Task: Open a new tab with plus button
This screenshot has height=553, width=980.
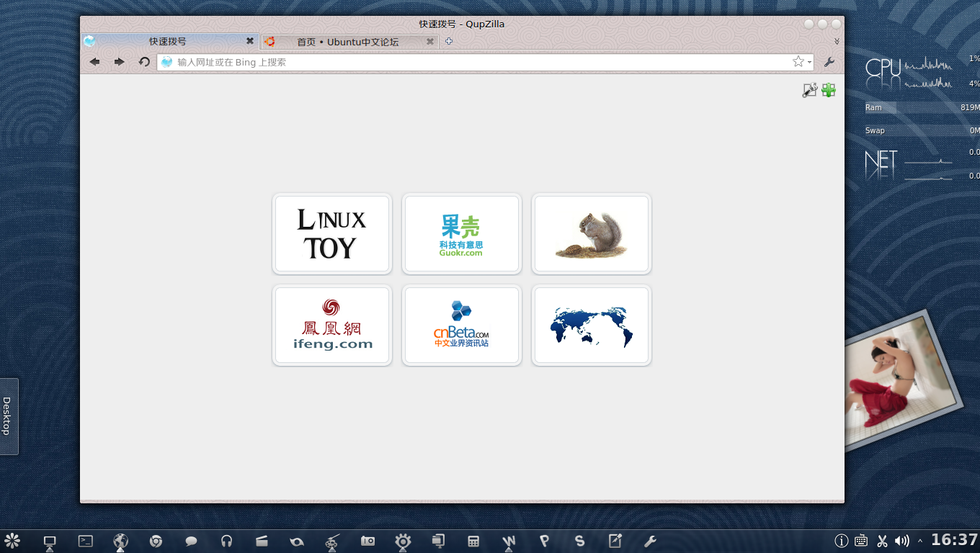Action: coord(449,41)
